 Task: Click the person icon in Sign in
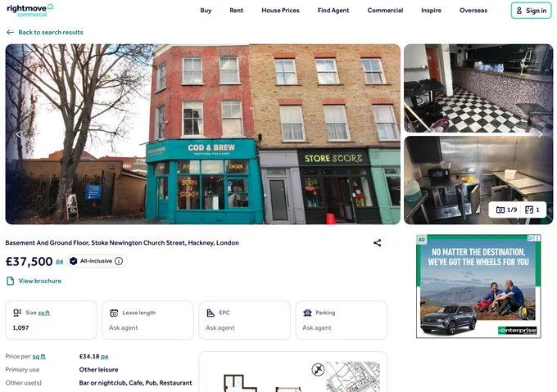[x=519, y=11]
